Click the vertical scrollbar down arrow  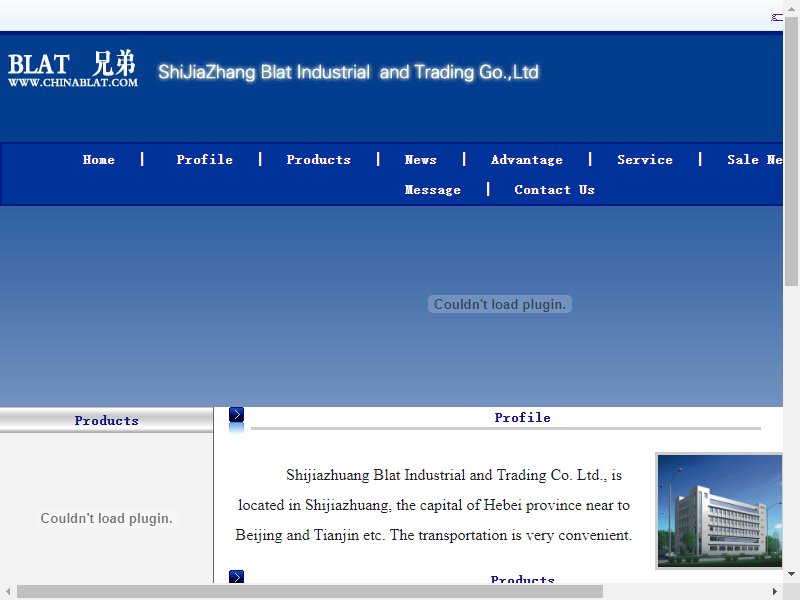point(791,574)
